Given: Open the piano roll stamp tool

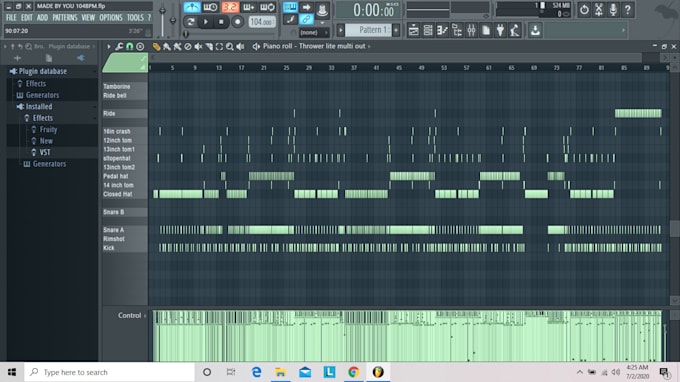Looking at the screenshot, I should click(140, 46).
